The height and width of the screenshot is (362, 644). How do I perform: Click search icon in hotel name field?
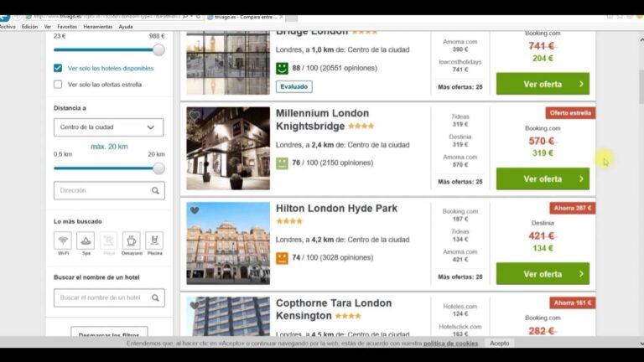(155, 297)
